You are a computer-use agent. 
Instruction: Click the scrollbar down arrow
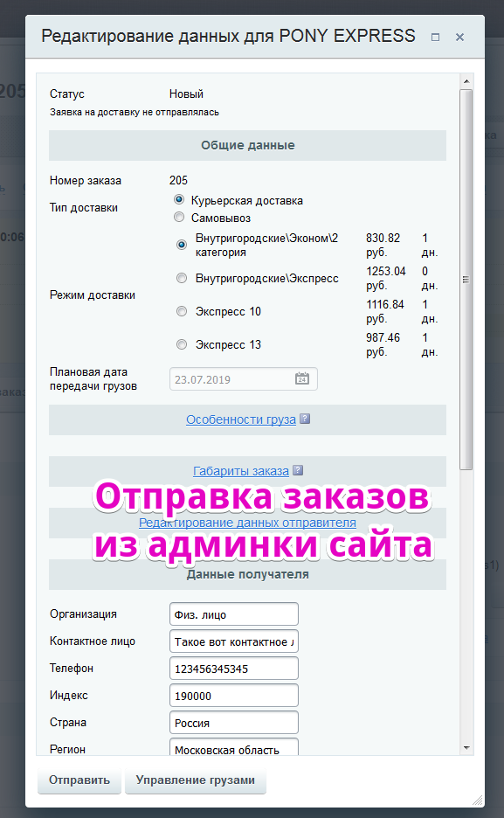[466, 747]
